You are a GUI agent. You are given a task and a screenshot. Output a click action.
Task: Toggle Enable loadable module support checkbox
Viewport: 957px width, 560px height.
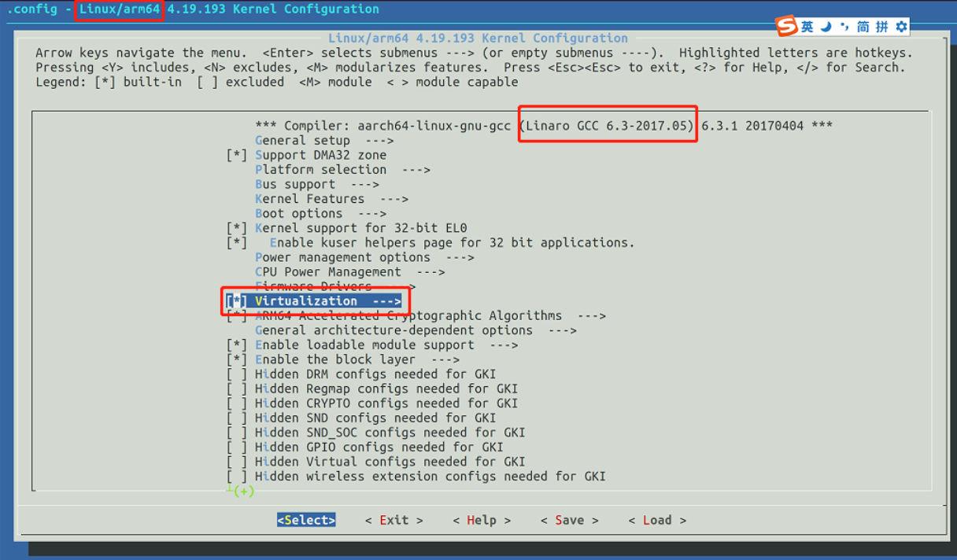(237, 344)
